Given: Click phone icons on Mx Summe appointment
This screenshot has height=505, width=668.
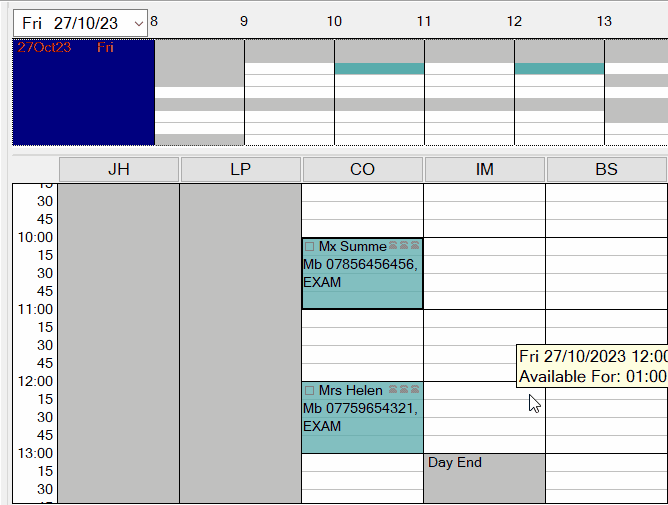Looking at the screenshot, I should [x=404, y=245].
